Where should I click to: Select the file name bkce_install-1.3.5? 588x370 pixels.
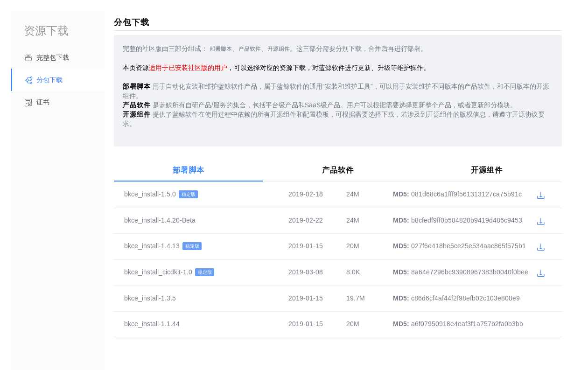point(150,298)
